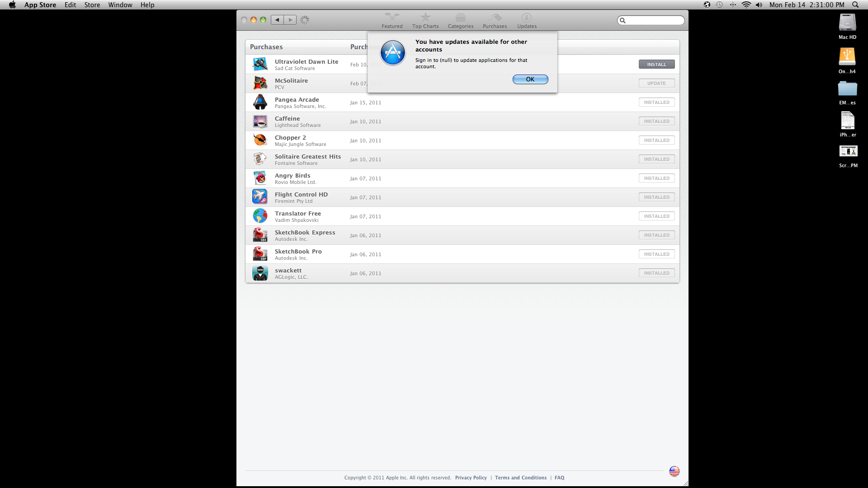Switch to the Purchases toolbar section

click(495, 20)
